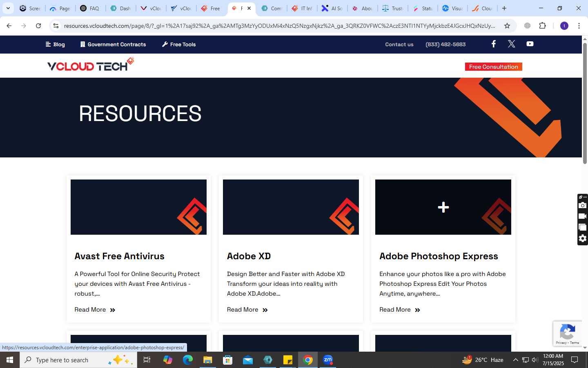
Task: Open the Zoom app on the taskbar
Action: [328, 360]
